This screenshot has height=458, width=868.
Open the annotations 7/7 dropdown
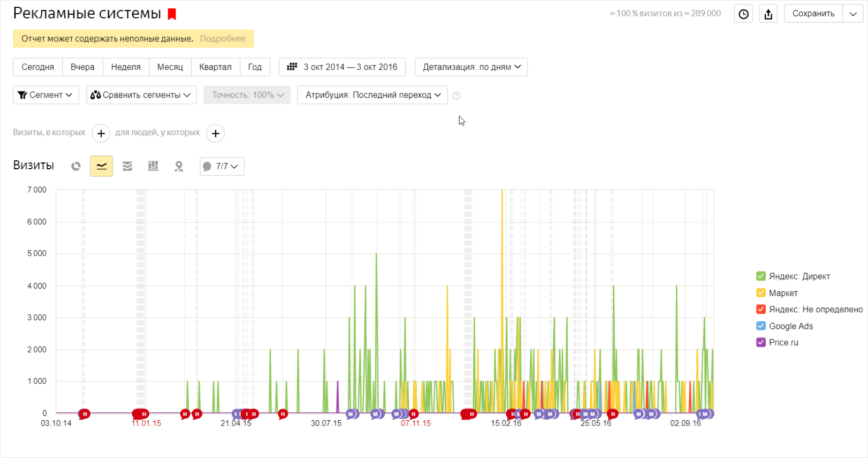[222, 166]
